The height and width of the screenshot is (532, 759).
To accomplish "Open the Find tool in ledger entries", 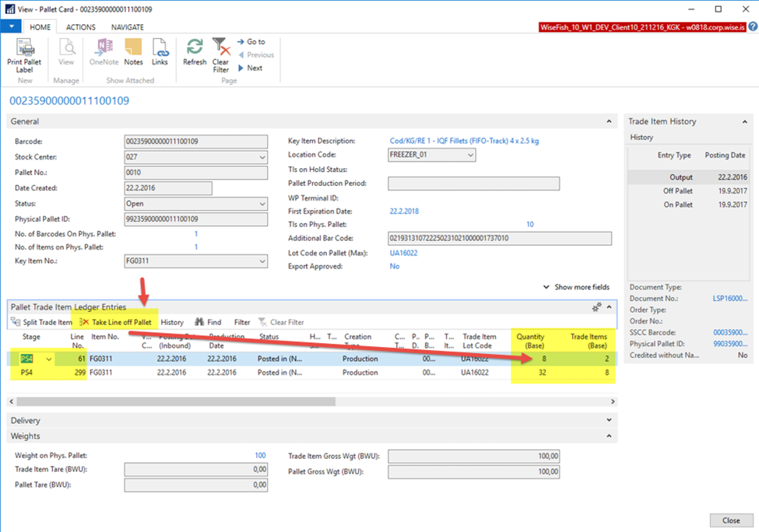I will pyautogui.click(x=208, y=322).
